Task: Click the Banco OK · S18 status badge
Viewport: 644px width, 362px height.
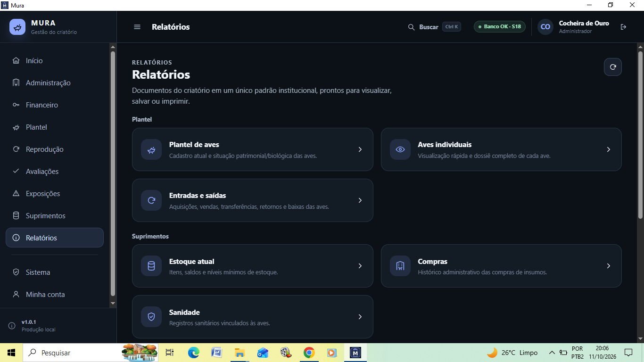Action: 500,26
